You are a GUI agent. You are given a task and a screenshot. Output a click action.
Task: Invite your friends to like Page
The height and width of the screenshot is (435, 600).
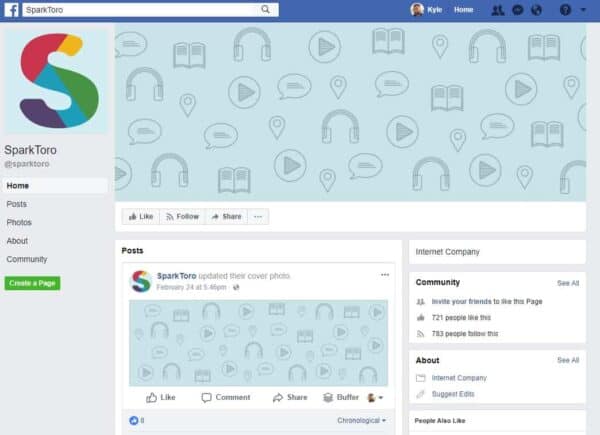487,301
